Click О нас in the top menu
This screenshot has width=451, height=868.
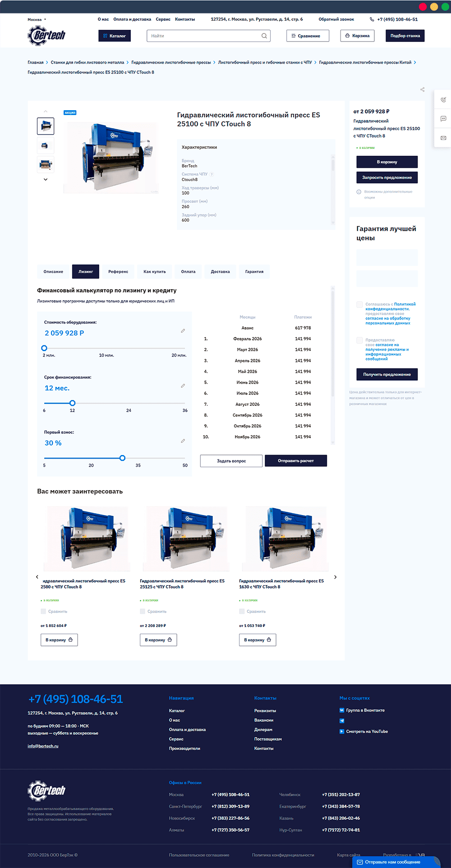click(103, 19)
